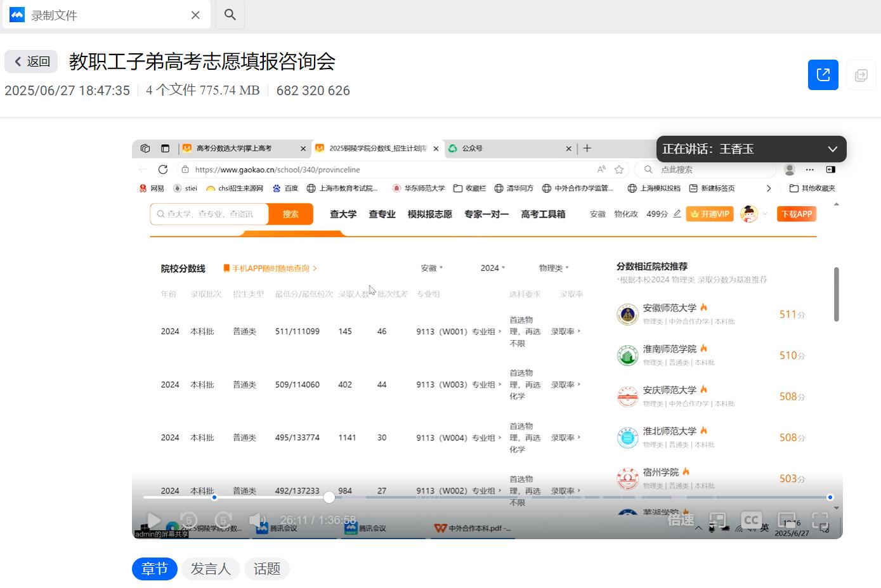Image resolution: width=881 pixels, height=588 pixels.
Task: Switch to the 章节 tab
Action: [x=155, y=569]
